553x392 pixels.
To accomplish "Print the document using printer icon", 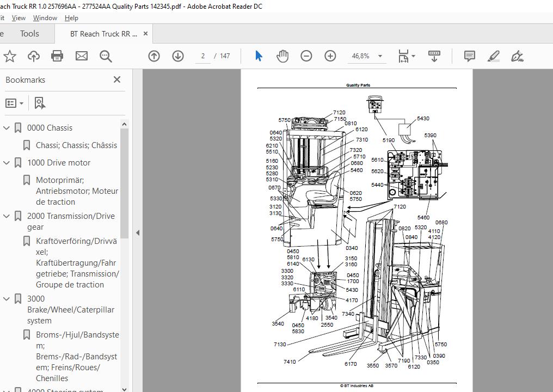I will 57,56.
